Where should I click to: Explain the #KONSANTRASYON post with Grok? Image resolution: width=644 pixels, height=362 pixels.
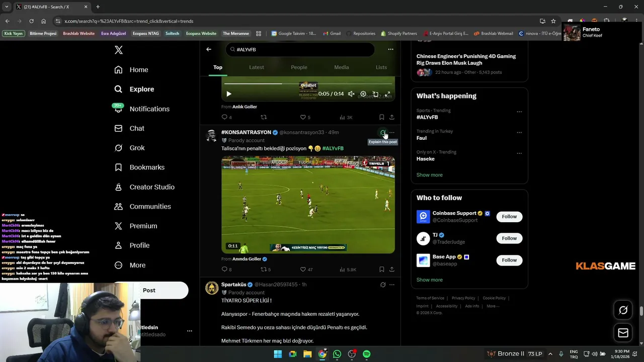tap(383, 133)
